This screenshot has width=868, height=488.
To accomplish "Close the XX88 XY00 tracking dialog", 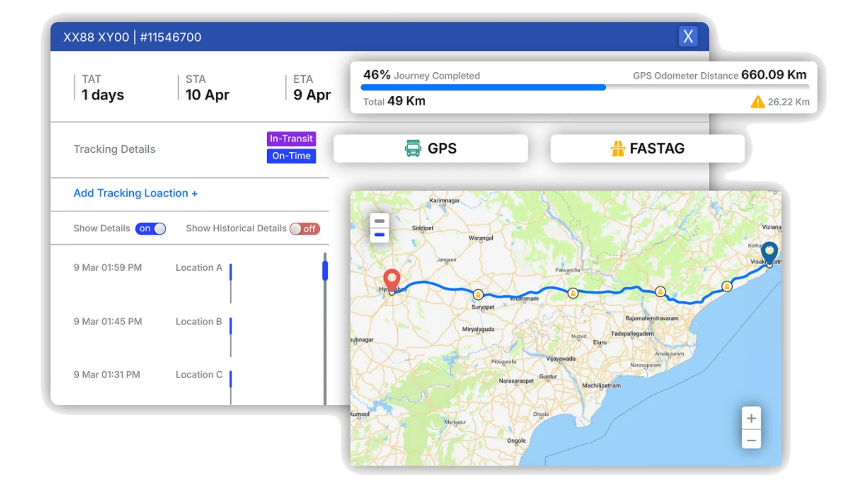I will (x=688, y=36).
